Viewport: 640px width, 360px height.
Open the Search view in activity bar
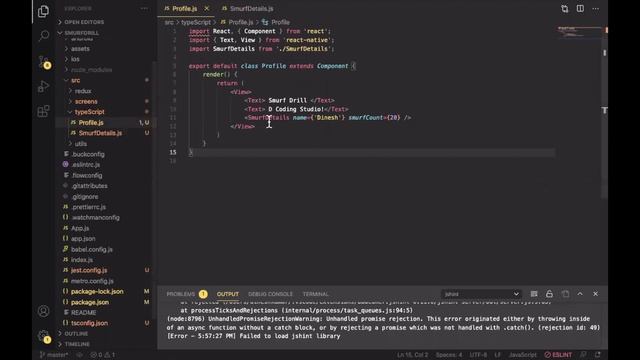[43, 36]
